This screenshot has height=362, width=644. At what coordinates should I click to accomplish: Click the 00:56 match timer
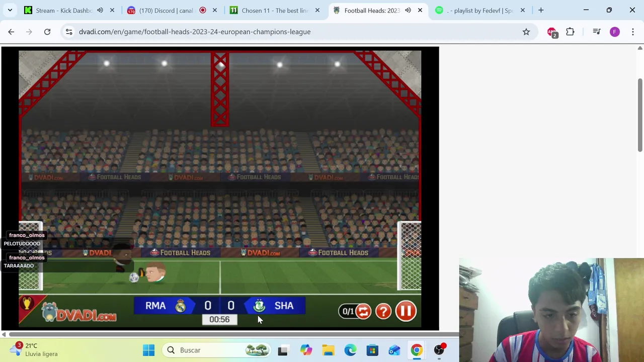(x=219, y=319)
